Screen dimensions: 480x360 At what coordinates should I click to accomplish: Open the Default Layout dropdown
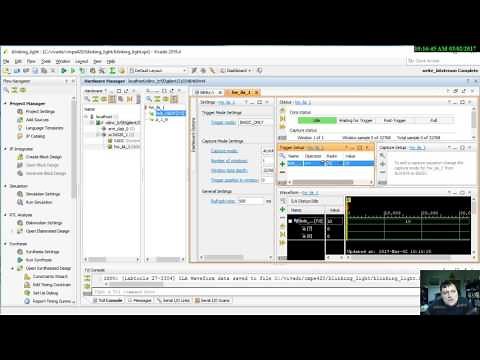[158, 70]
